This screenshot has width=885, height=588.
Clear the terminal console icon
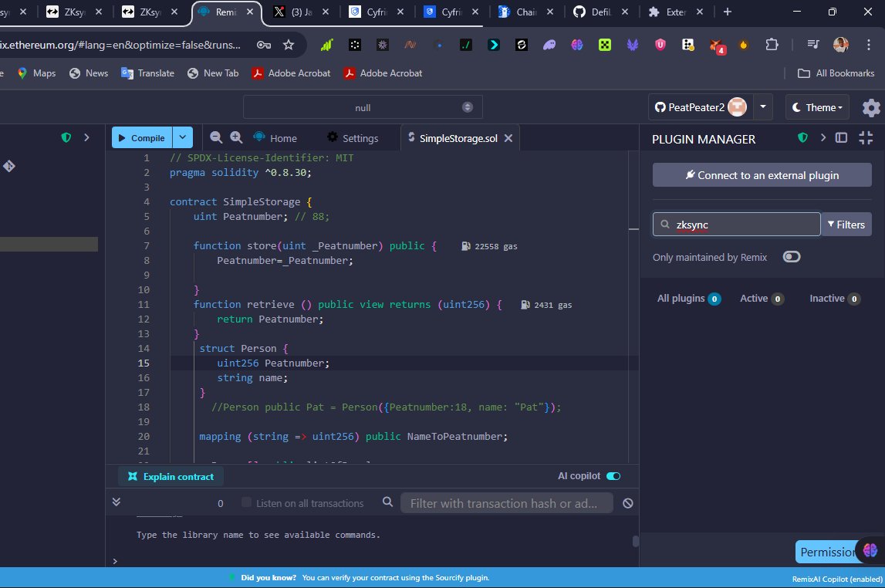[627, 503]
